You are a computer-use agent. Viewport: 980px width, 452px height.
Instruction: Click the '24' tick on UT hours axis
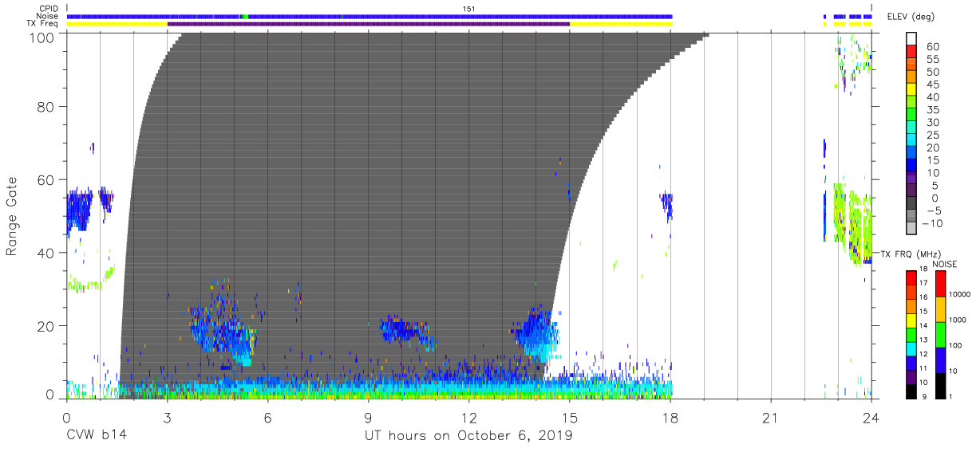871,418
